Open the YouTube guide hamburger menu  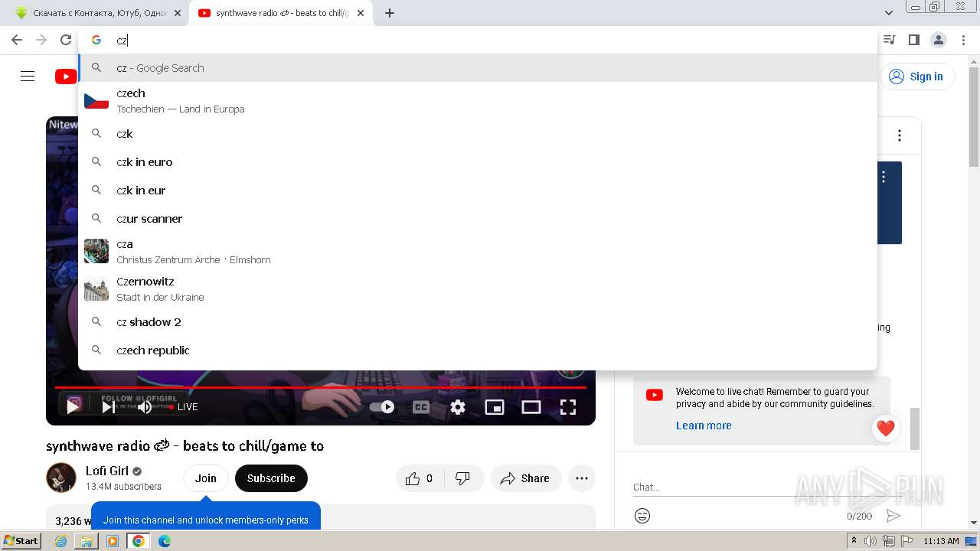pyautogui.click(x=28, y=77)
